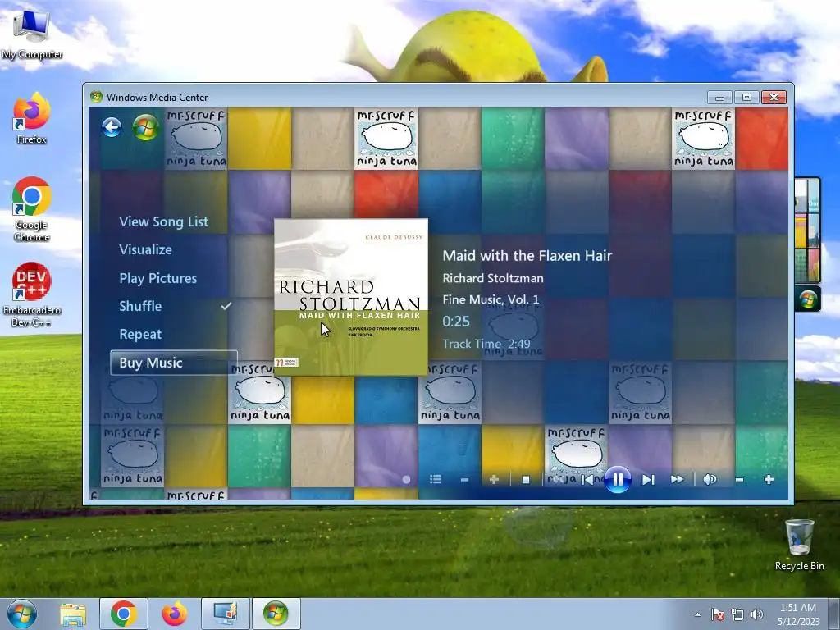Go back with the Media Center back arrow
This screenshot has width=840, height=630.
[x=112, y=127]
